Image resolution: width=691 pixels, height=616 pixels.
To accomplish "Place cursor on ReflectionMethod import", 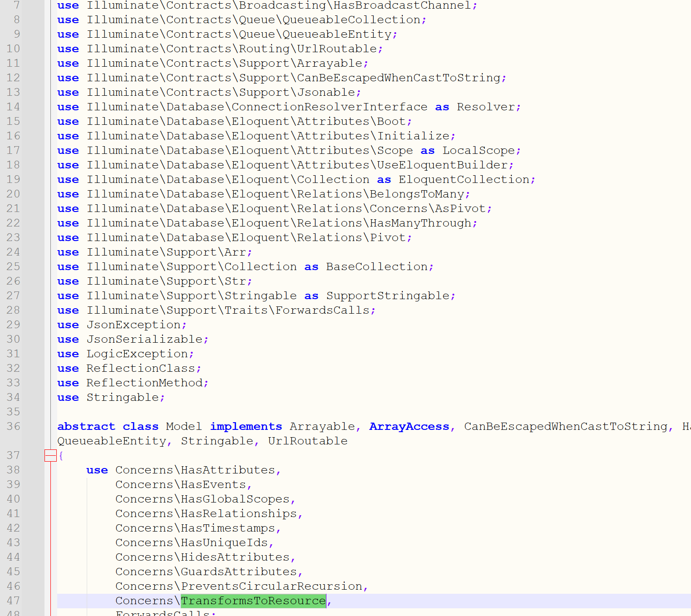I will [x=144, y=383].
